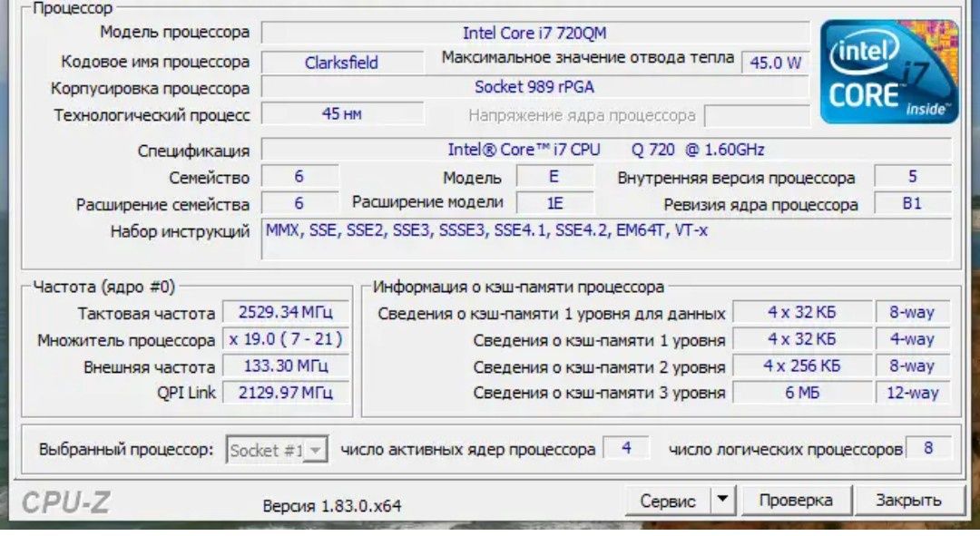Click the Множитель процессора label

point(126,340)
